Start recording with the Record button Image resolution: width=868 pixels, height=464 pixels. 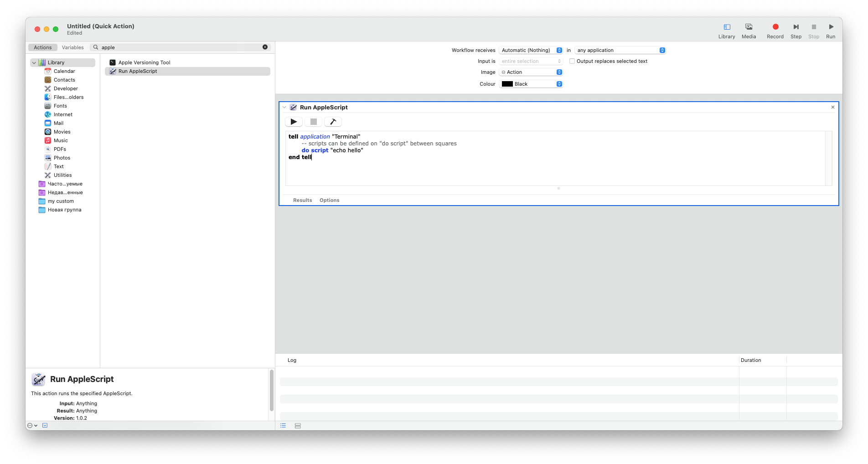pos(775,31)
